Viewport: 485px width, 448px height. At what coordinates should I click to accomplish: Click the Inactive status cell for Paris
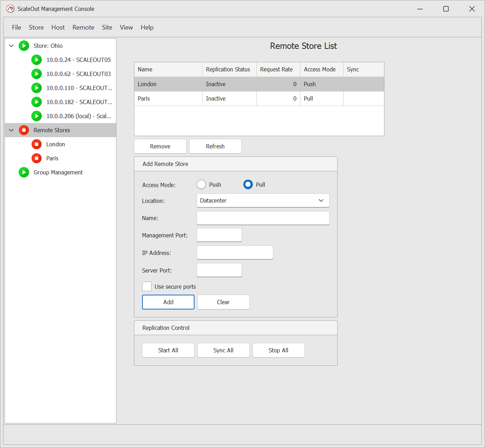pos(229,98)
